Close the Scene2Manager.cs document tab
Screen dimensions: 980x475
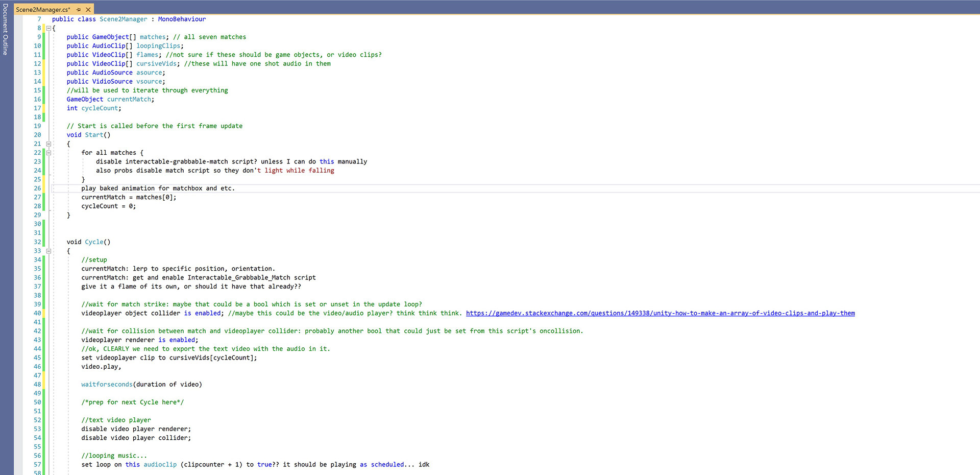pos(88,10)
